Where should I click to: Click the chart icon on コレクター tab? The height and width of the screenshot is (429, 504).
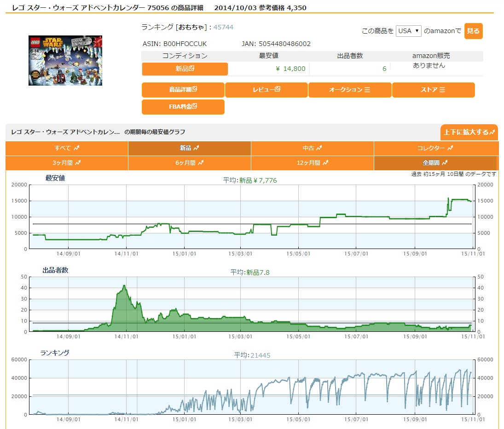[450, 148]
